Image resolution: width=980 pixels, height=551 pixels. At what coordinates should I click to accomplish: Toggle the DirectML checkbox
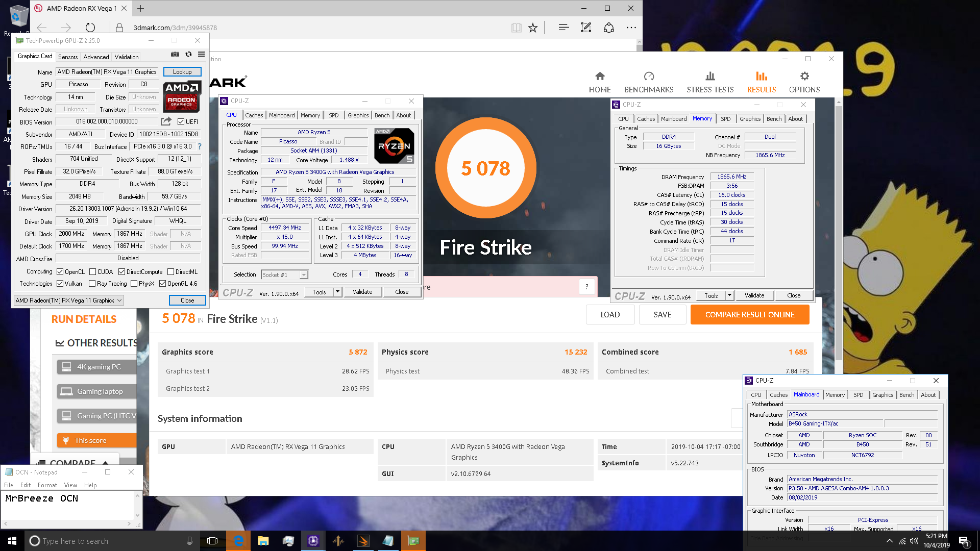pyautogui.click(x=170, y=272)
